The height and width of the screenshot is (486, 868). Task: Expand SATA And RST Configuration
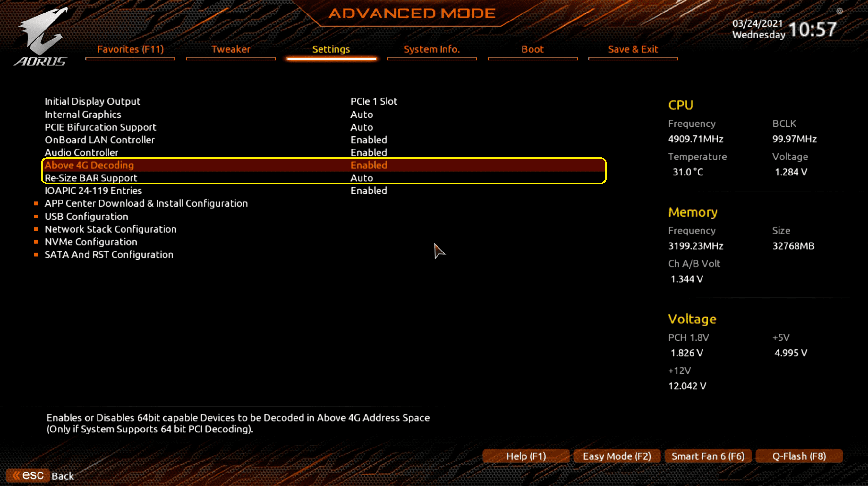click(108, 255)
